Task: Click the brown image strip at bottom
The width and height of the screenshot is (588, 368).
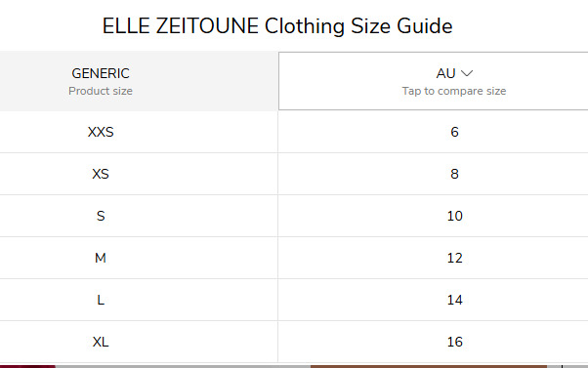Action: (429, 366)
